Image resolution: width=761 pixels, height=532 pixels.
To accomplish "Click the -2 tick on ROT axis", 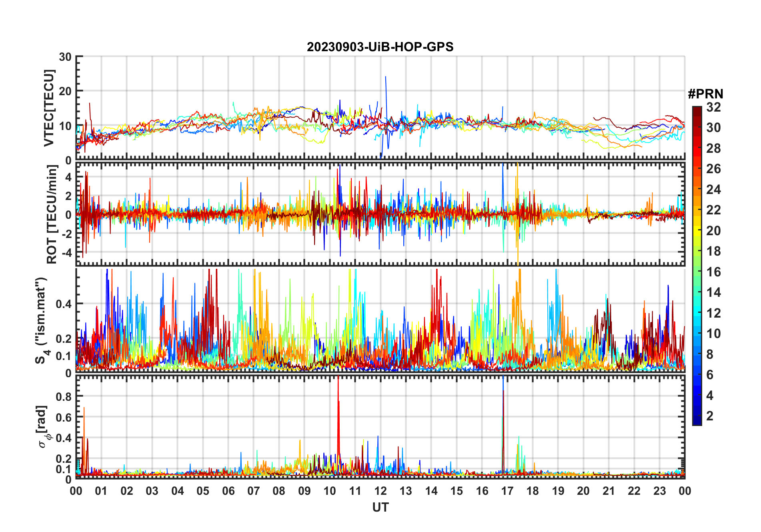I will point(66,234).
